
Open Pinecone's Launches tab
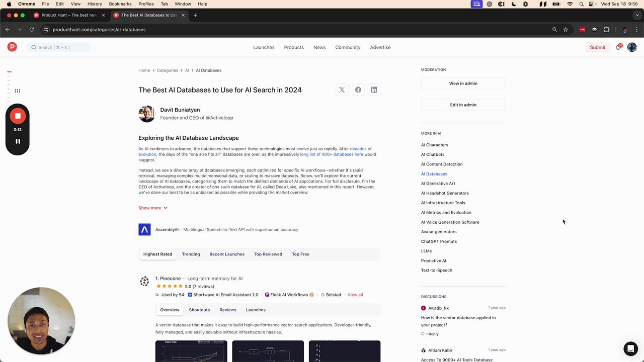tap(256, 310)
